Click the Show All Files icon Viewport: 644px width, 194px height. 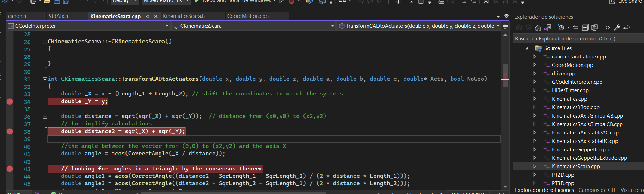coord(595,27)
